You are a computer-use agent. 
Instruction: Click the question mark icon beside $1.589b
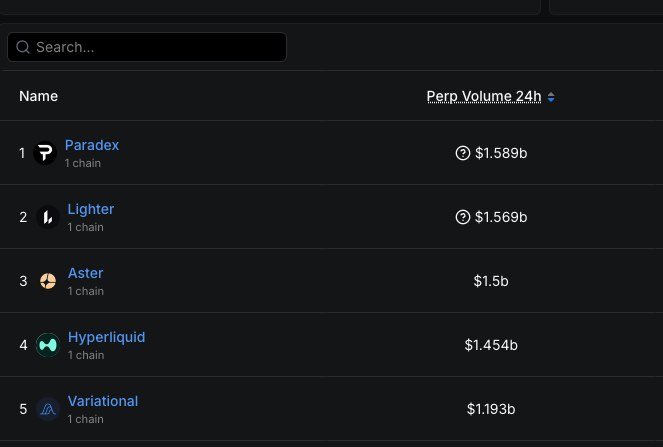click(463, 153)
